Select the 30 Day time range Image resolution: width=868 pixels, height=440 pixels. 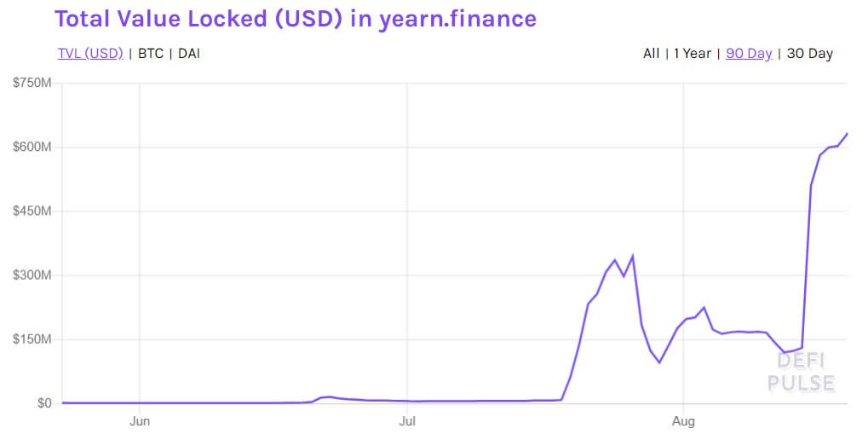tap(809, 53)
